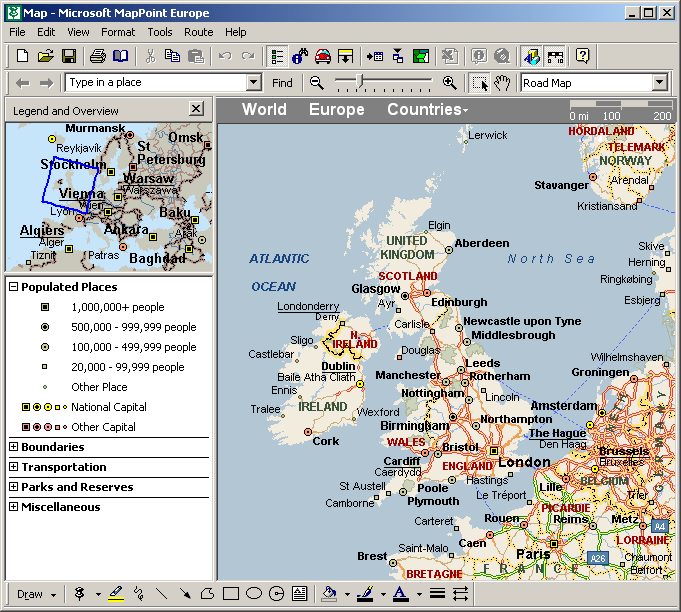The image size is (681, 612).
Task: Select the Text Box drawing tool
Action: pyautogui.click(x=299, y=593)
